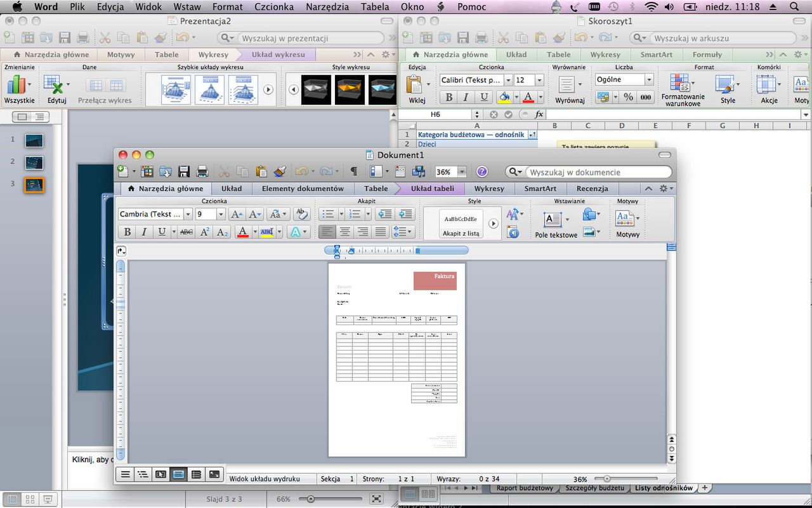Select slide 2 thumbnail in PowerPoint
812x508 pixels.
[x=34, y=163]
